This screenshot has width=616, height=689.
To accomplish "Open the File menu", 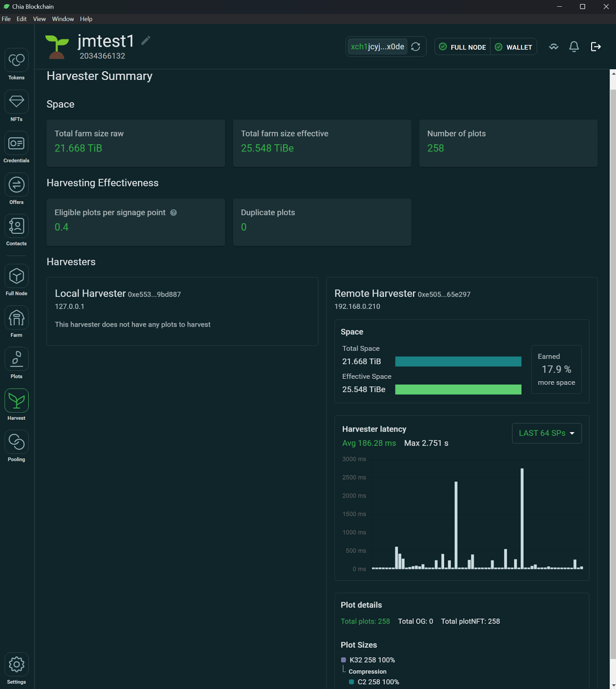I will coord(6,19).
